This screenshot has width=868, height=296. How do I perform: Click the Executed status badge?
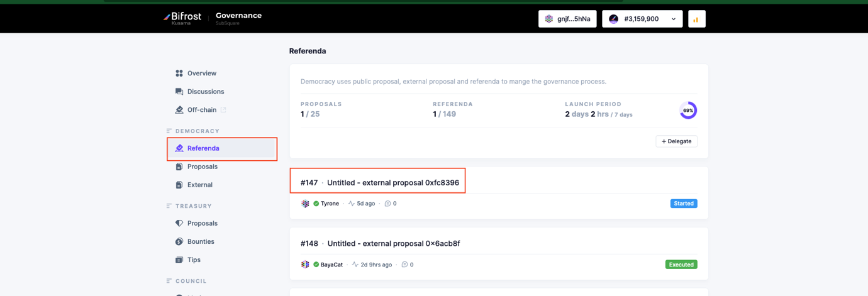pyautogui.click(x=681, y=265)
